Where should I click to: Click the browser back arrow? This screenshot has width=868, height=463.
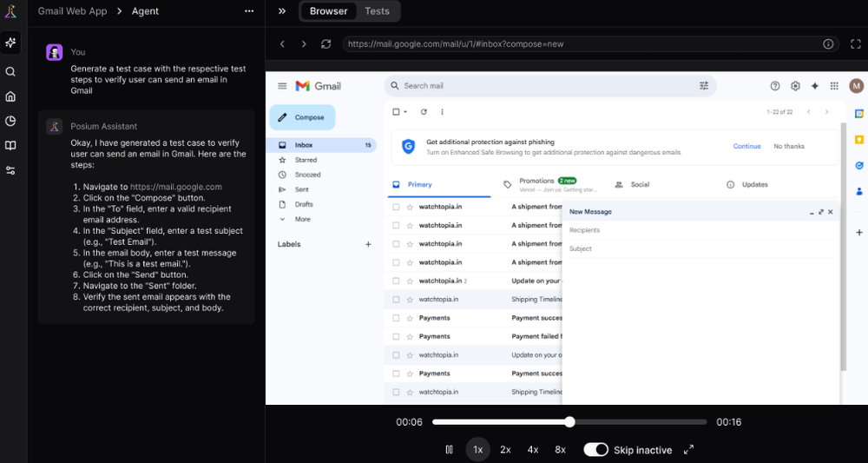[x=282, y=43]
